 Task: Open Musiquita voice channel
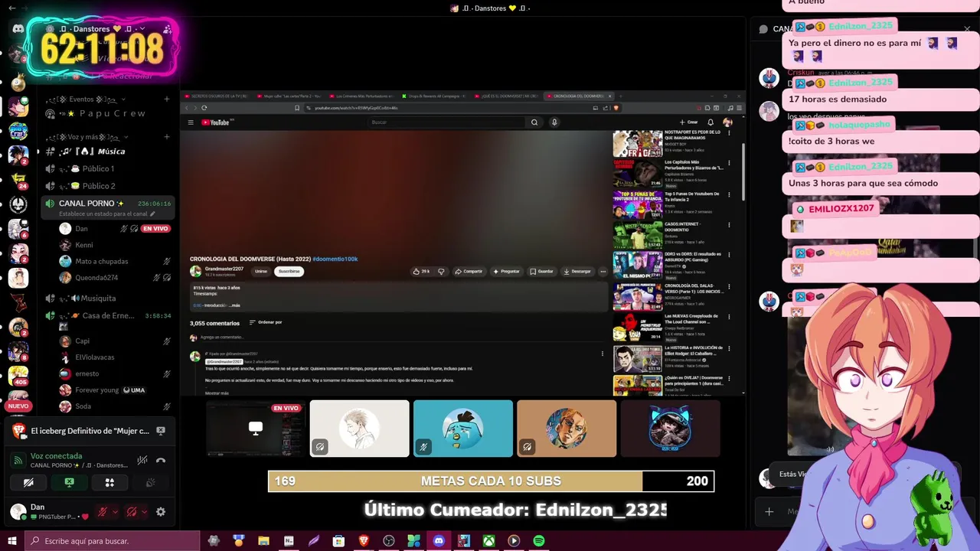tap(107, 298)
